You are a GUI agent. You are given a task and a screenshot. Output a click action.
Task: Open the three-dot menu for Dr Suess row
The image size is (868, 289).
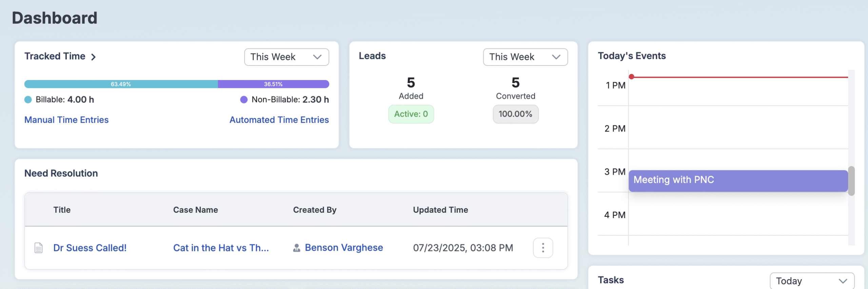click(x=543, y=248)
